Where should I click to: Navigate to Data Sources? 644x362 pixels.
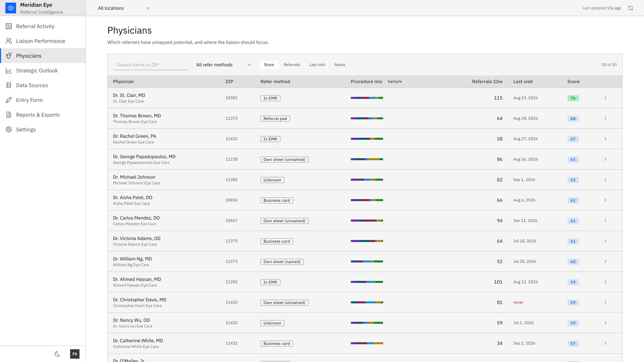tap(43, 85)
